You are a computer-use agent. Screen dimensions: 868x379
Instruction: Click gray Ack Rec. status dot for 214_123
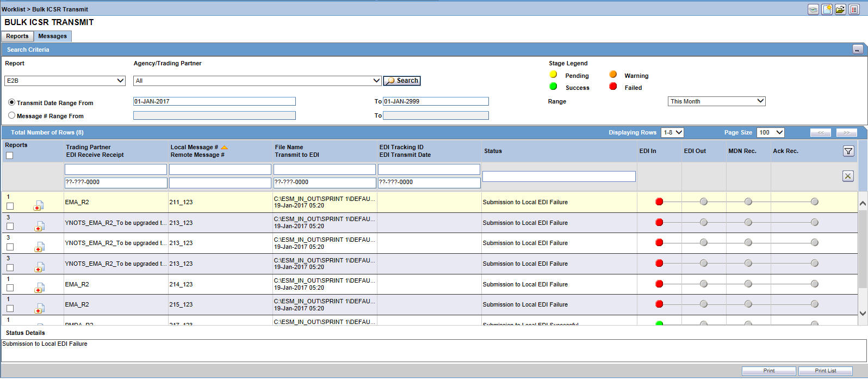(x=815, y=284)
